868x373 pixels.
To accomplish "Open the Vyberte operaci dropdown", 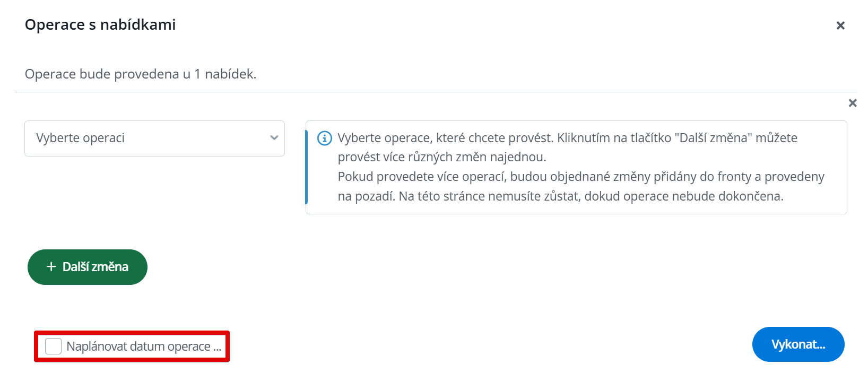I will [x=154, y=138].
